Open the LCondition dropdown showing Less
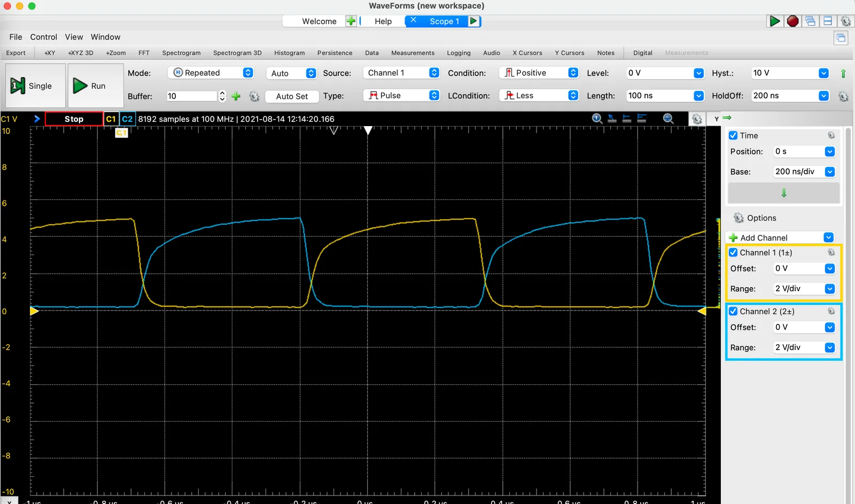The height and width of the screenshot is (504, 855). [x=539, y=95]
